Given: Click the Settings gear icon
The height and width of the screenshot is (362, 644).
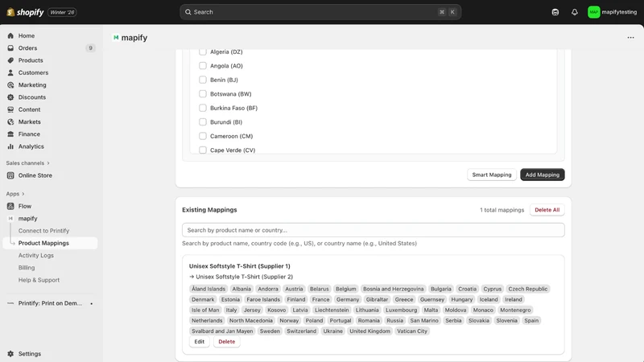Looking at the screenshot, I should 10,354.
